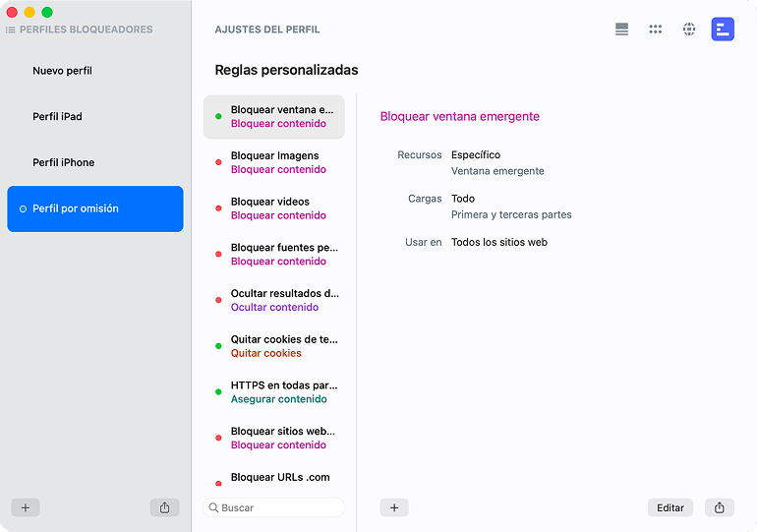The width and height of the screenshot is (757, 532).
Task: Toggle status dot of Quitar cookies rule
Action: tap(218, 346)
